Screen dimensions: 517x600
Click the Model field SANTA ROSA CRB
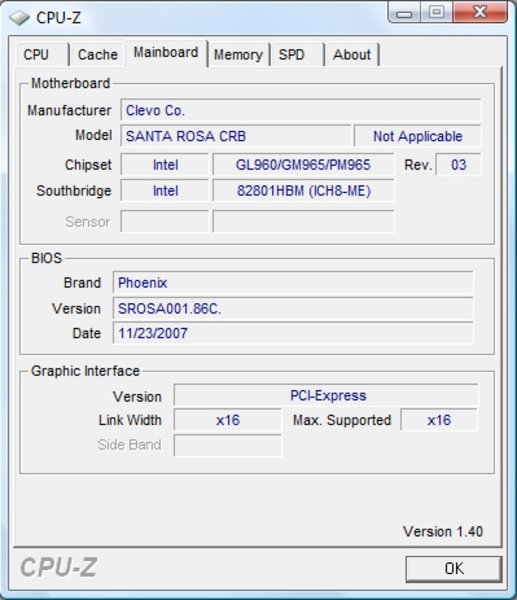coord(236,136)
